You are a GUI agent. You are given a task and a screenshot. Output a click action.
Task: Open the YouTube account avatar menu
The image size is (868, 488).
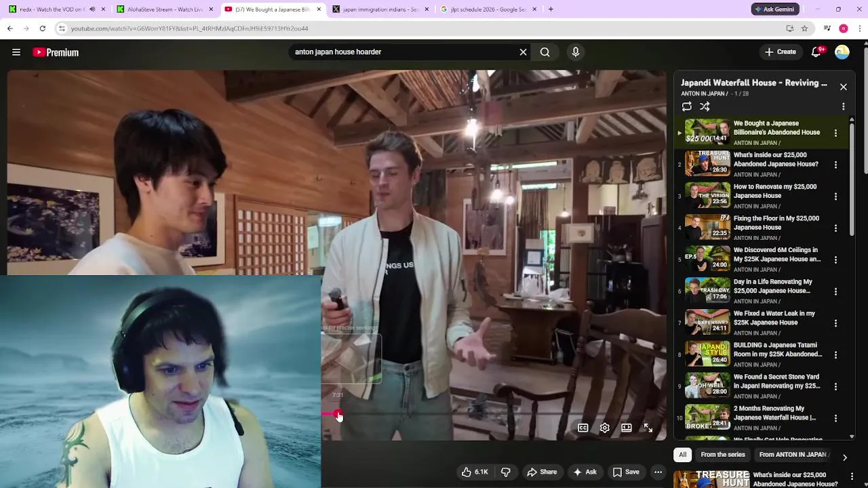[x=842, y=52]
